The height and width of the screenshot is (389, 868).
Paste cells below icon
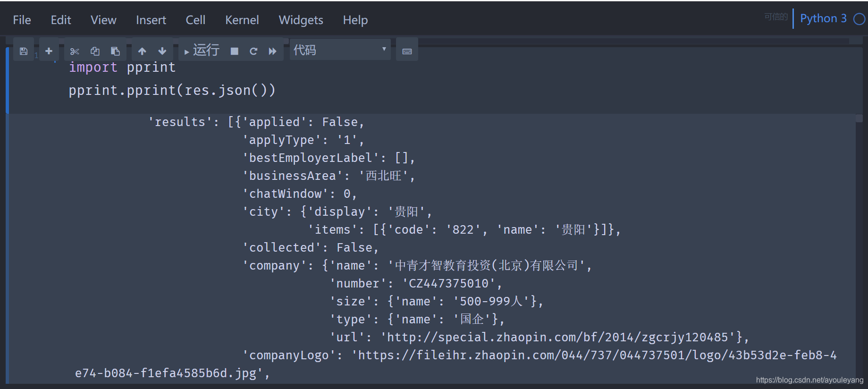pos(115,51)
